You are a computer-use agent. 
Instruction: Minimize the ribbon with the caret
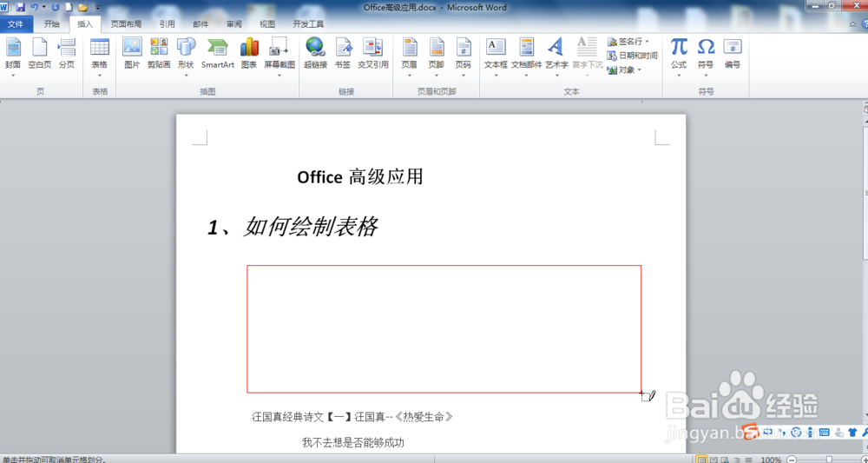point(852,23)
